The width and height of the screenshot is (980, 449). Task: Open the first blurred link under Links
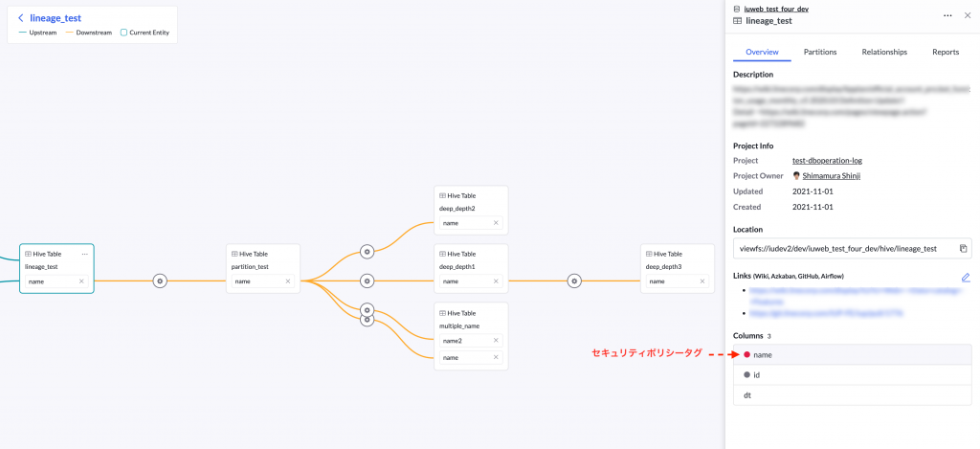tap(855, 295)
